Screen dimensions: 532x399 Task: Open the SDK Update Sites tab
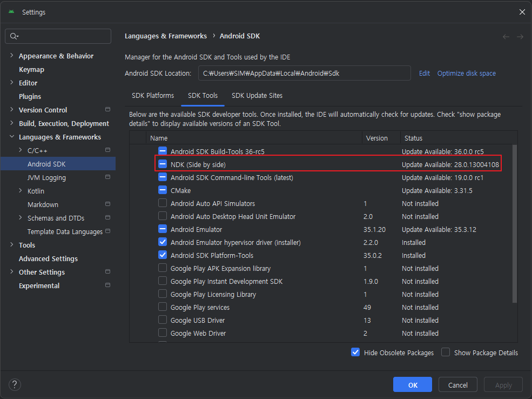(257, 96)
